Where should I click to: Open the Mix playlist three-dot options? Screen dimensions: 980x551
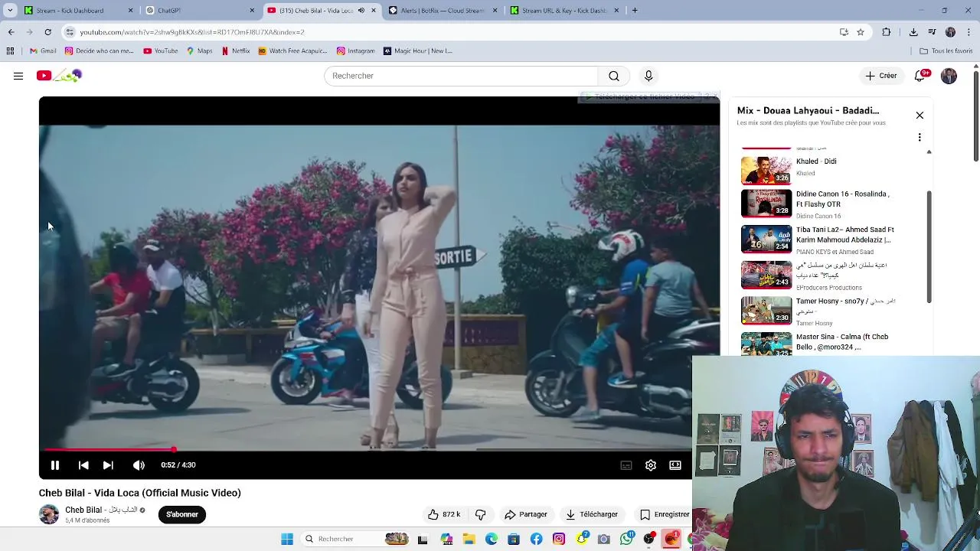(x=920, y=138)
